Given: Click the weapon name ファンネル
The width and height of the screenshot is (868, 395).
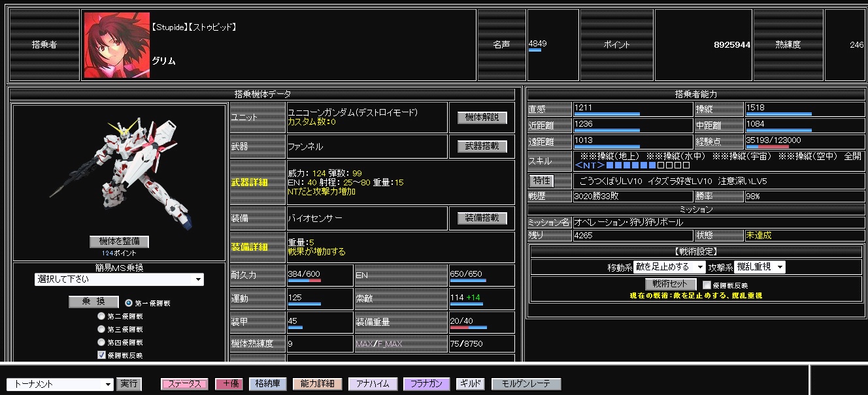Looking at the screenshot, I should click(305, 147).
